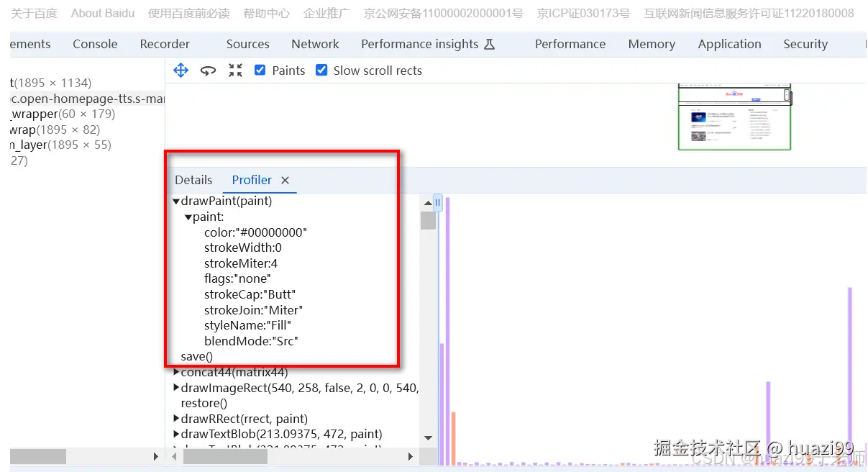Switch to the Network tab
868x472 pixels.
(315, 44)
